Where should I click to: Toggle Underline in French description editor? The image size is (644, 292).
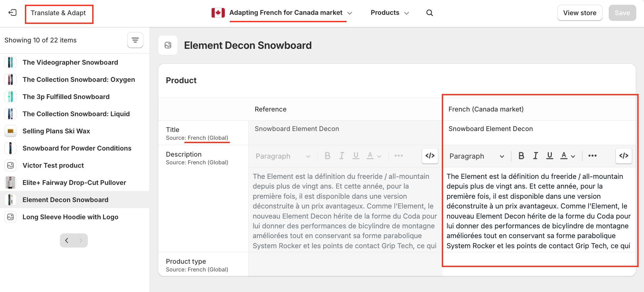pyautogui.click(x=550, y=156)
